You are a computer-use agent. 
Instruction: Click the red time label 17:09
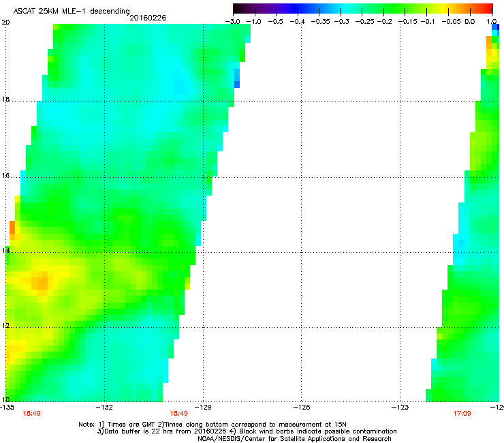[x=462, y=414]
